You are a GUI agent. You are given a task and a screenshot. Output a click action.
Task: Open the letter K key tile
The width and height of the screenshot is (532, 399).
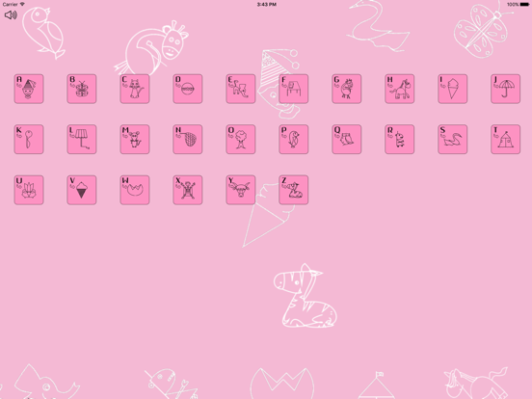click(29, 139)
